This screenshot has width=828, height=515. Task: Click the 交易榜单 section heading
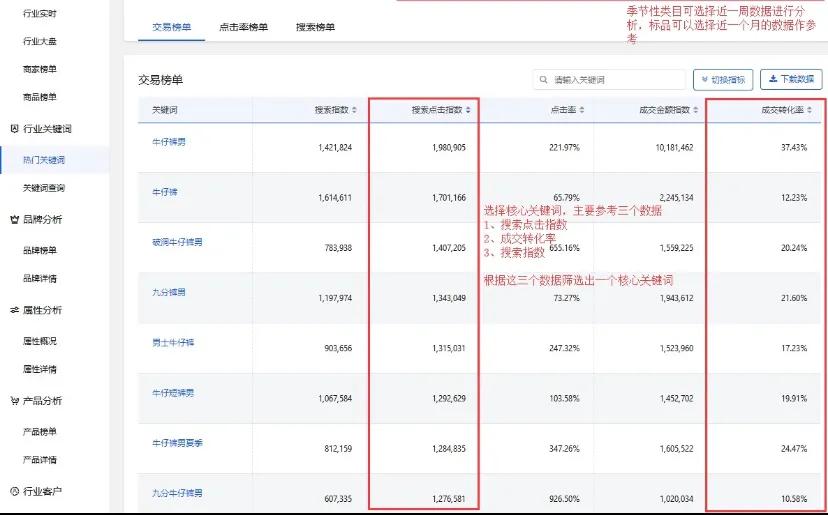[x=161, y=80]
